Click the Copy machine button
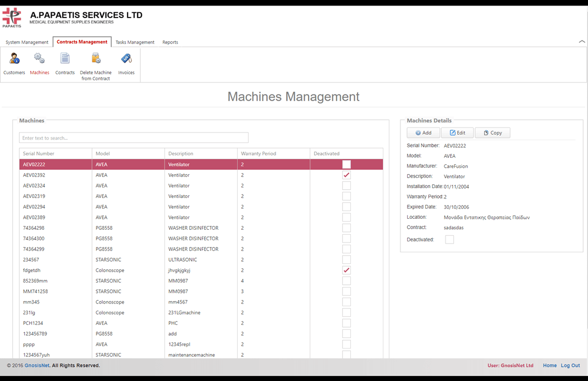Image resolution: width=588 pixels, height=381 pixels. (492, 132)
